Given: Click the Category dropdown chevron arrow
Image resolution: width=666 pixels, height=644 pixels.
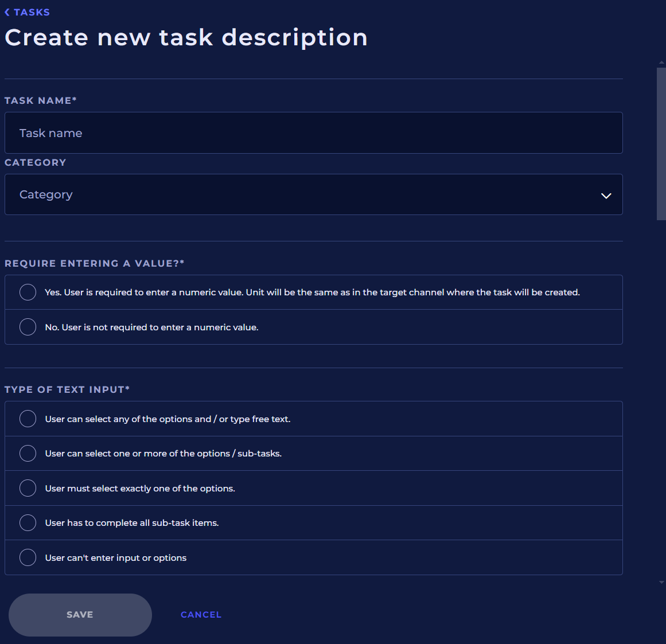Looking at the screenshot, I should pyautogui.click(x=606, y=196).
